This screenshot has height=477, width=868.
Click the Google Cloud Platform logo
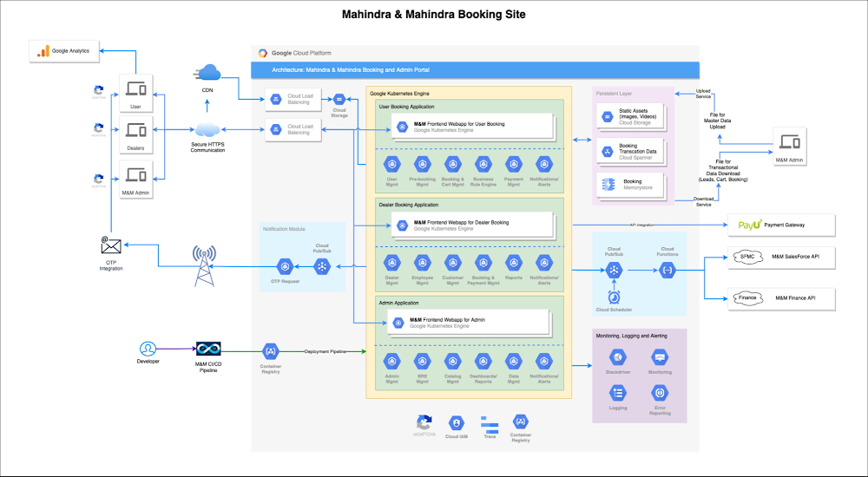(x=263, y=53)
